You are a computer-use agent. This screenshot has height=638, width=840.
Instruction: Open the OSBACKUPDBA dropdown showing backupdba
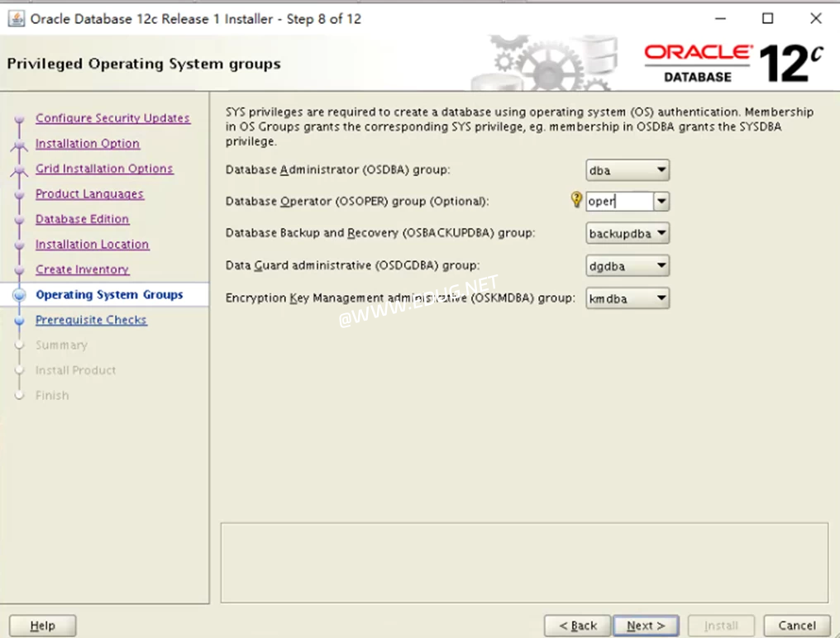coord(628,234)
